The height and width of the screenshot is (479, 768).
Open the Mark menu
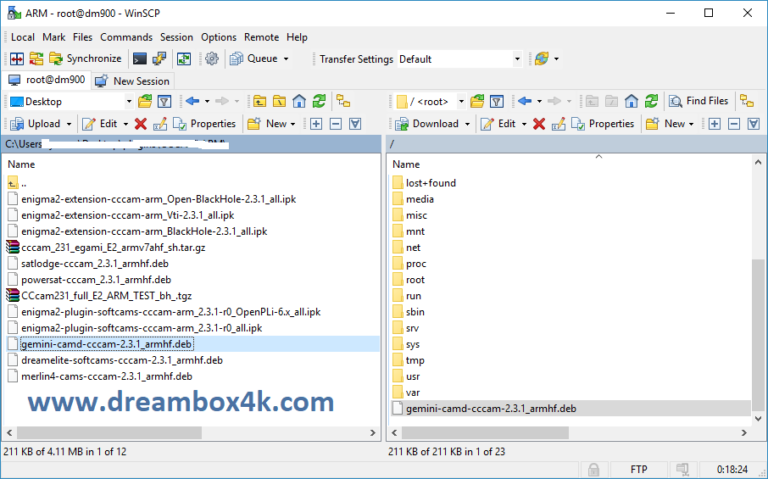coord(54,37)
